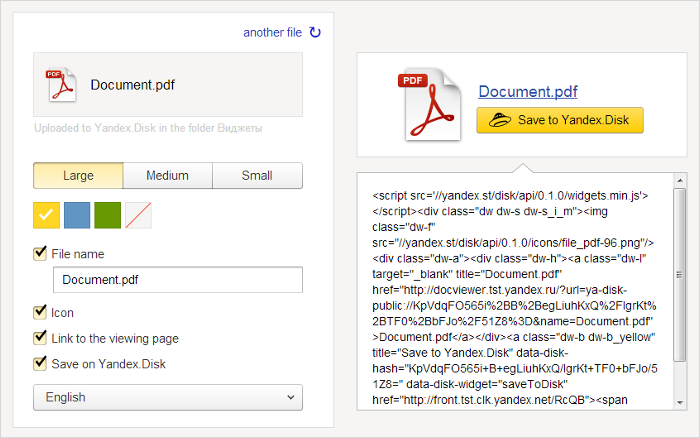Screen dimensions: 700x438
Task: Toggle the File name checkbox
Action: point(40,253)
